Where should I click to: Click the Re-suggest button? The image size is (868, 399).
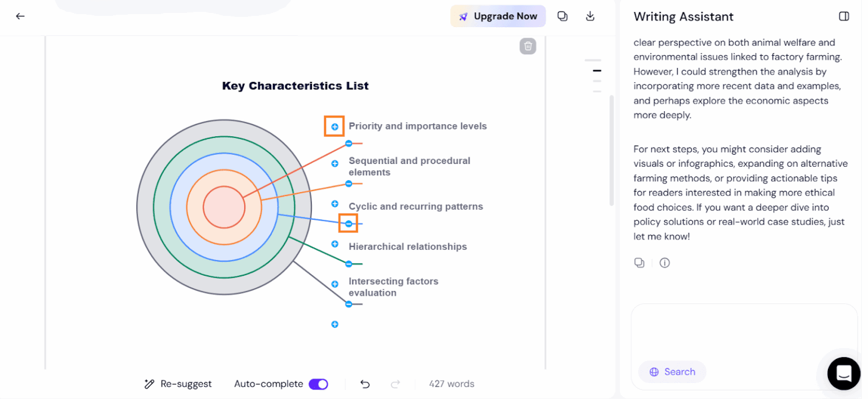pos(178,384)
